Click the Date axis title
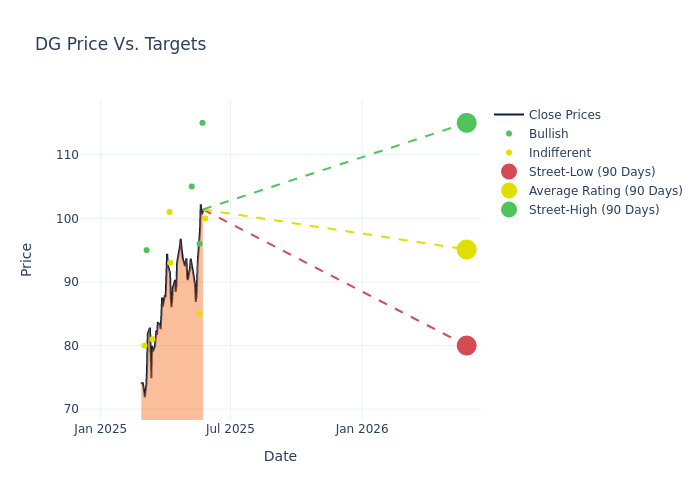Image resolution: width=700 pixels, height=500 pixels. point(280,456)
